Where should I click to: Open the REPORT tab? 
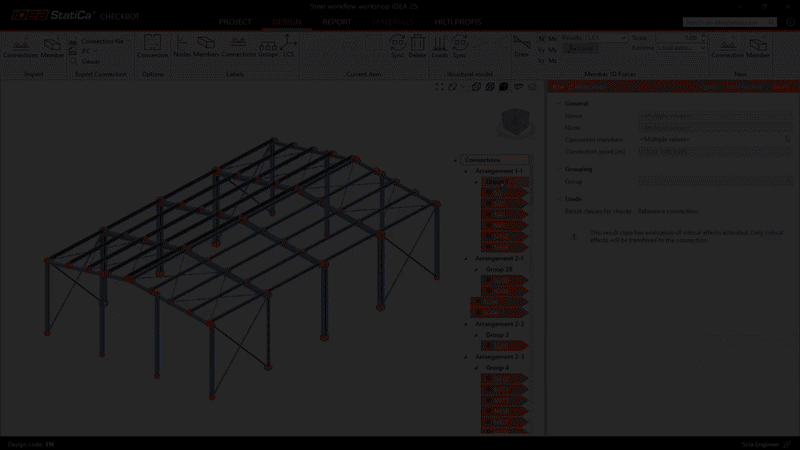point(336,21)
